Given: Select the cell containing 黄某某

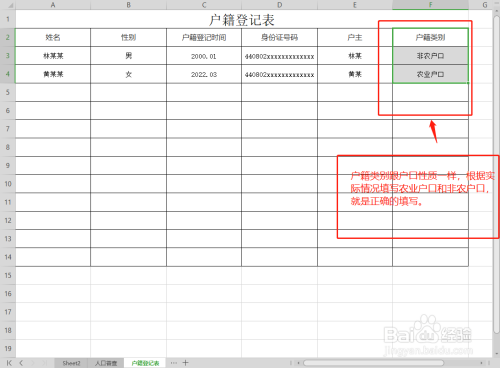Looking at the screenshot, I should pyautogui.click(x=53, y=74).
